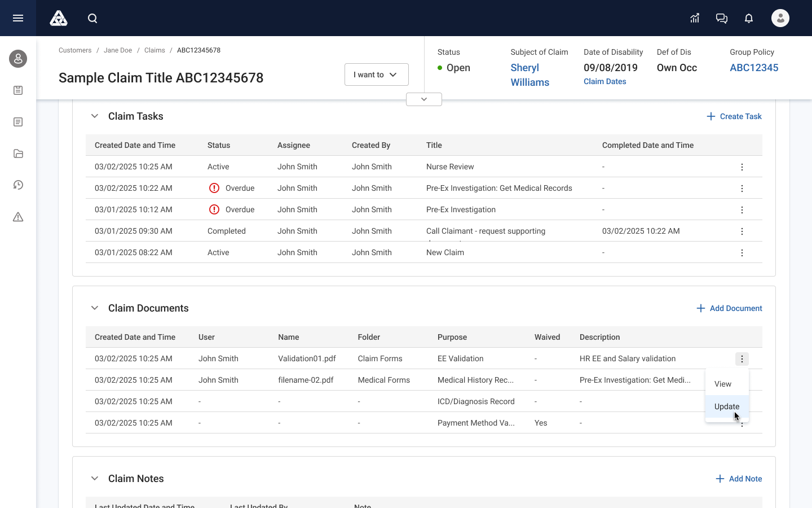Click overdue alert icon on Pre-Ex Investigation row
The height and width of the screenshot is (508, 812).
point(214,209)
